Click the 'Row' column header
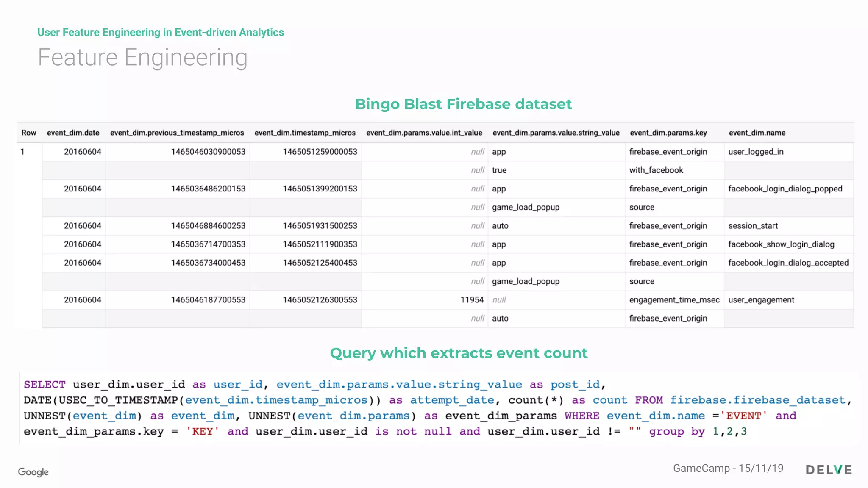 coord(29,133)
